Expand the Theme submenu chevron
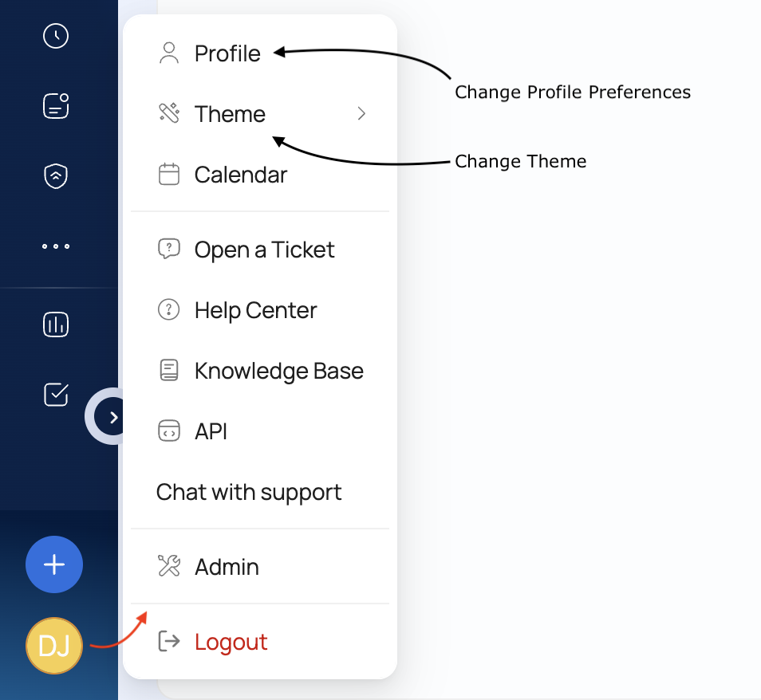The image size is (761, 700). [361, 114]
